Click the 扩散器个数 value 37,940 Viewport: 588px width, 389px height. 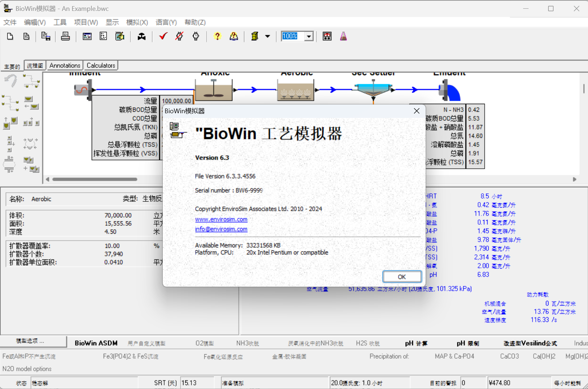pos(114,254)
